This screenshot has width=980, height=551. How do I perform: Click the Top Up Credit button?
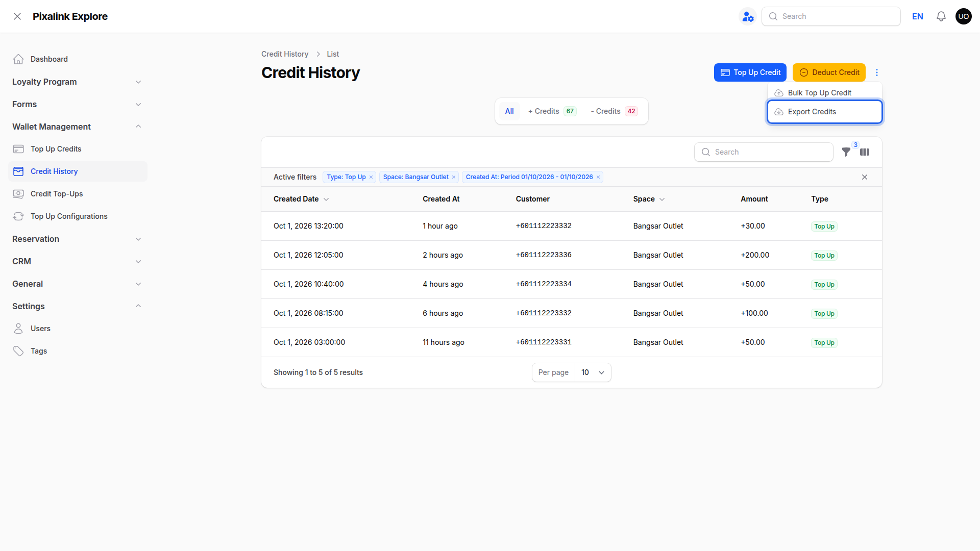pyautogui.click(x=750, y=72)
